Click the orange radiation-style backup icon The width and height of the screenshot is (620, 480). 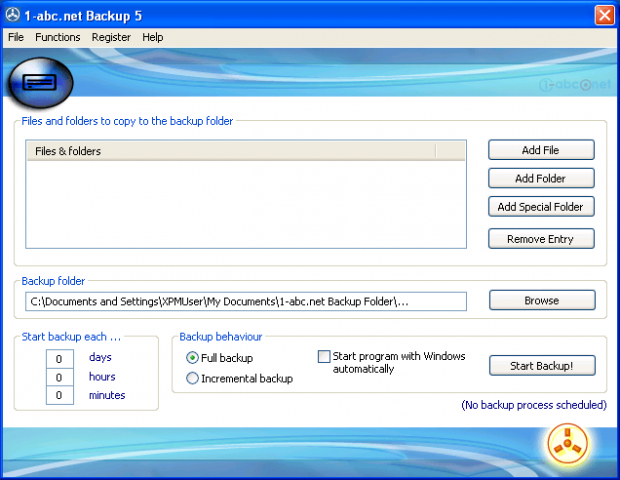(567, 444)
